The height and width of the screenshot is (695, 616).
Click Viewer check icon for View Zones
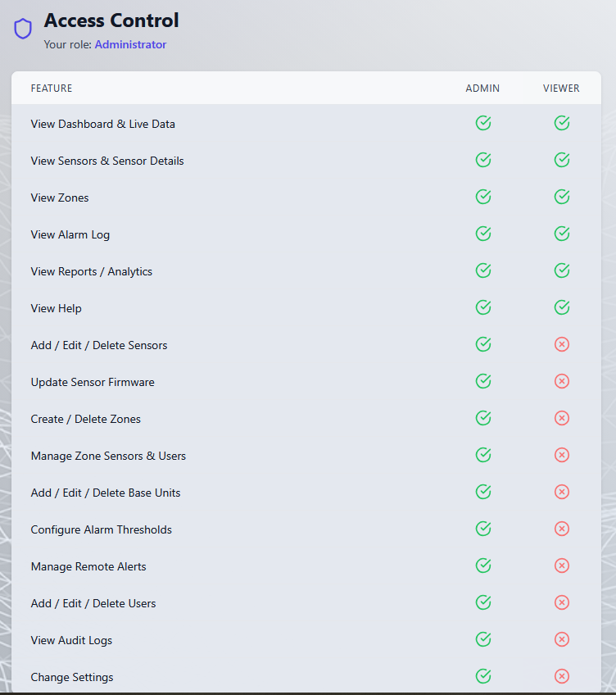click(561, 197)
